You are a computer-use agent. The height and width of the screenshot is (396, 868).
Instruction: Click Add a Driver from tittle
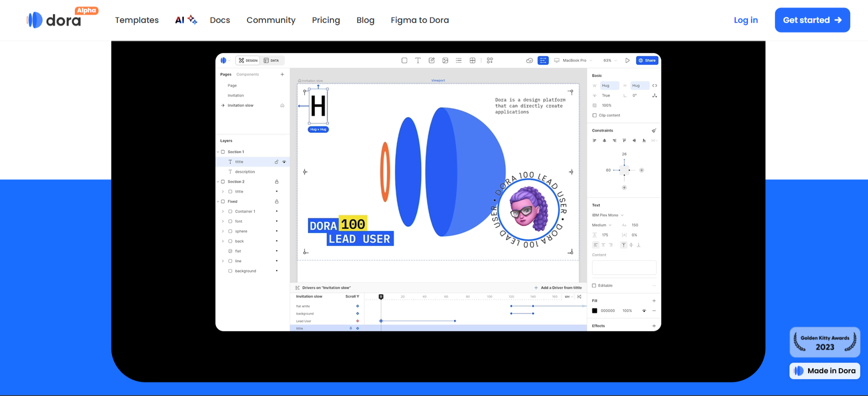click(x=558, y=288)
